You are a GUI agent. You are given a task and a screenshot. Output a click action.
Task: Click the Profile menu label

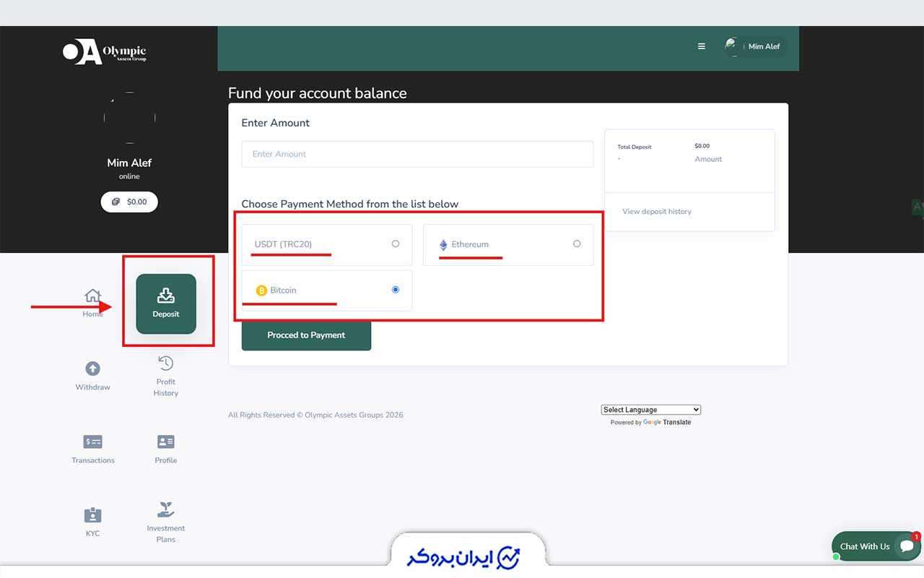pyautogui.click(x=166, y=460)
